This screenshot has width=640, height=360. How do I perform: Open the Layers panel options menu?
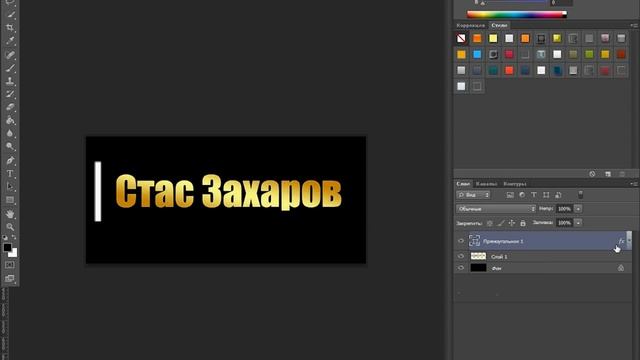[634, 184]
